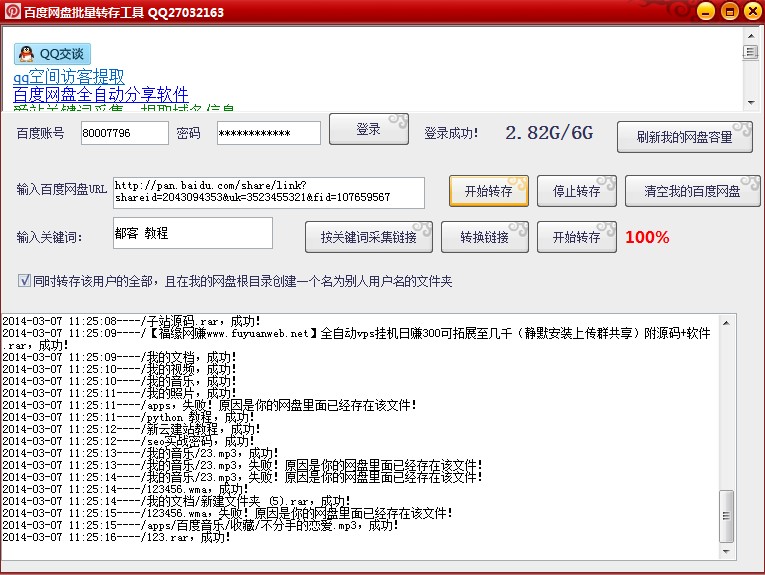Screen dimensions: 765x575
Task: Click the app logo in title bar
Action: [x=12, y=11]
